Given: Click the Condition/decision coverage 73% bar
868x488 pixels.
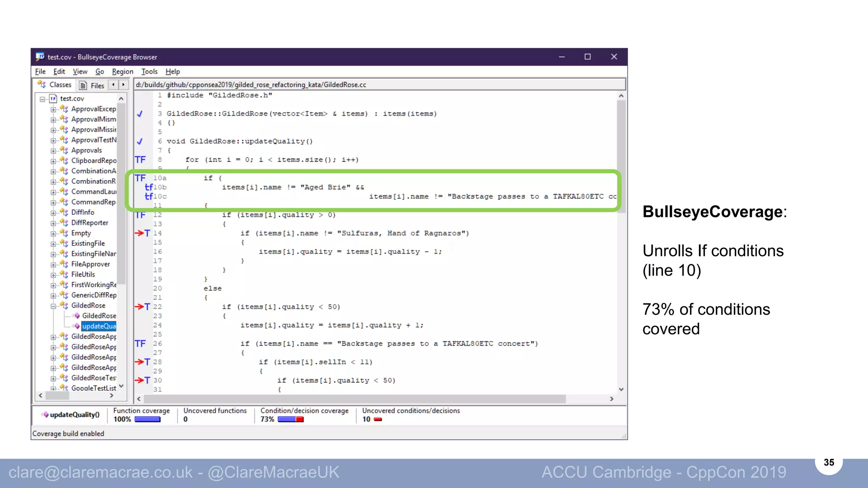Looking at the screenshot, I should pos(291,419).
